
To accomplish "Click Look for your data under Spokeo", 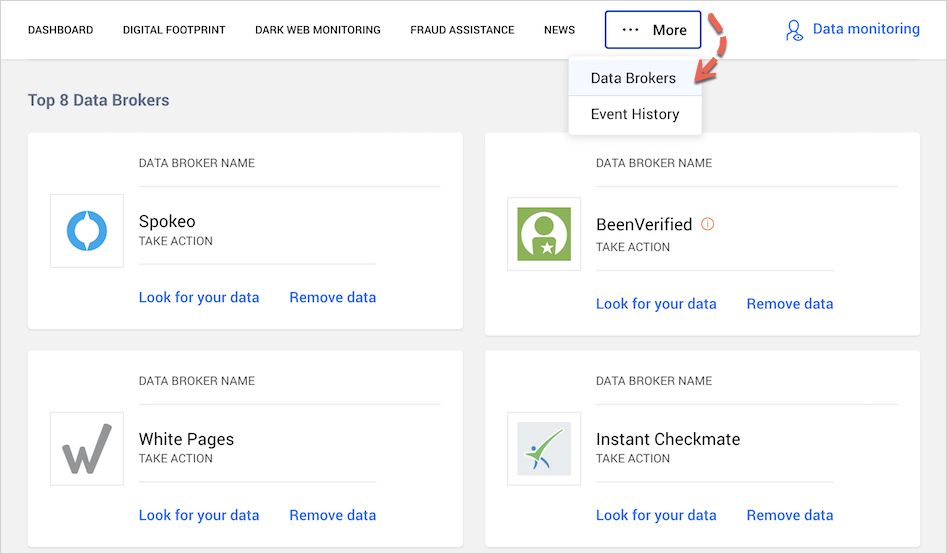I will pyautogui.click(x=199, y=297).
